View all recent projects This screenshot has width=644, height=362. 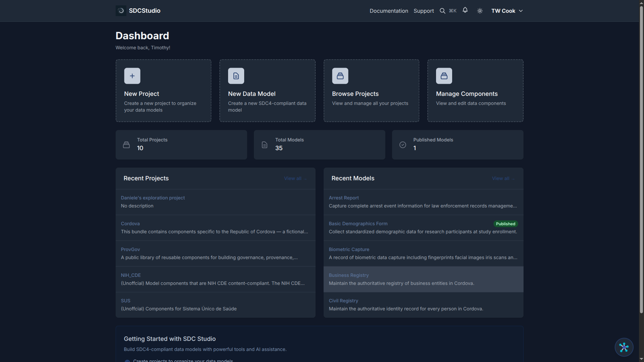[x=295, y=178]
